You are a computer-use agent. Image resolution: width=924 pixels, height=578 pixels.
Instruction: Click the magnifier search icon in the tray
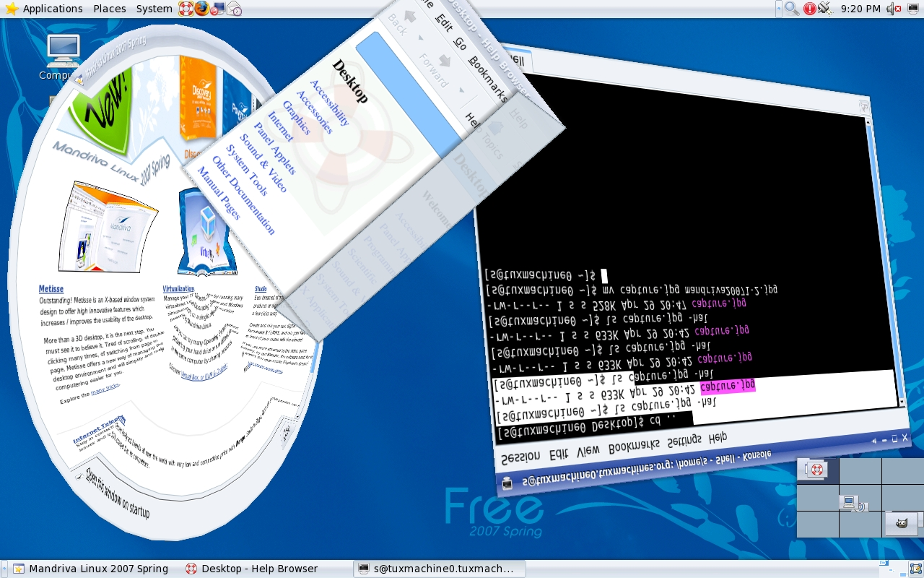[x=792, y=9]
